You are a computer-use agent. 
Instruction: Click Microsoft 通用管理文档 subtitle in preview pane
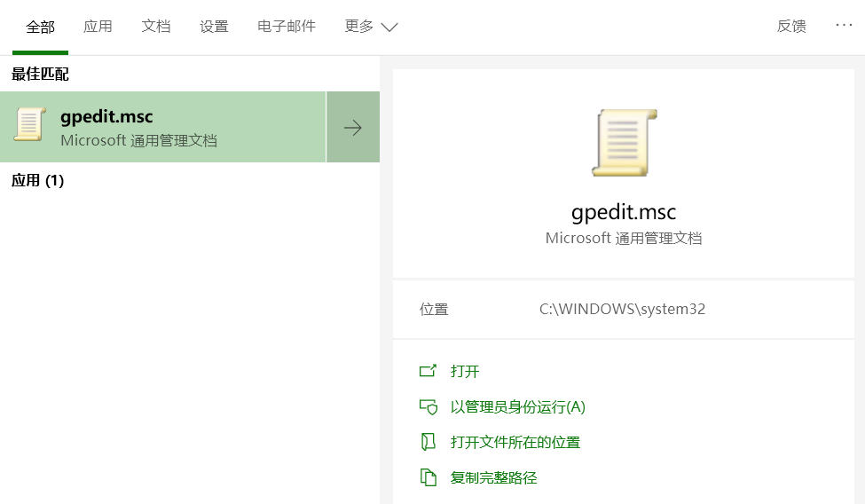tap(624, 239)
